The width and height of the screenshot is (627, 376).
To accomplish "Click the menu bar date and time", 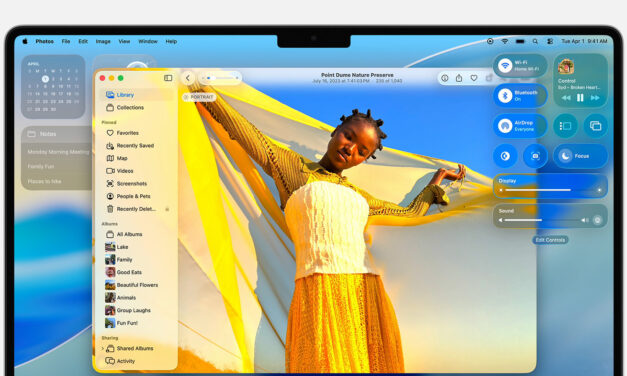I will [584, 41].
